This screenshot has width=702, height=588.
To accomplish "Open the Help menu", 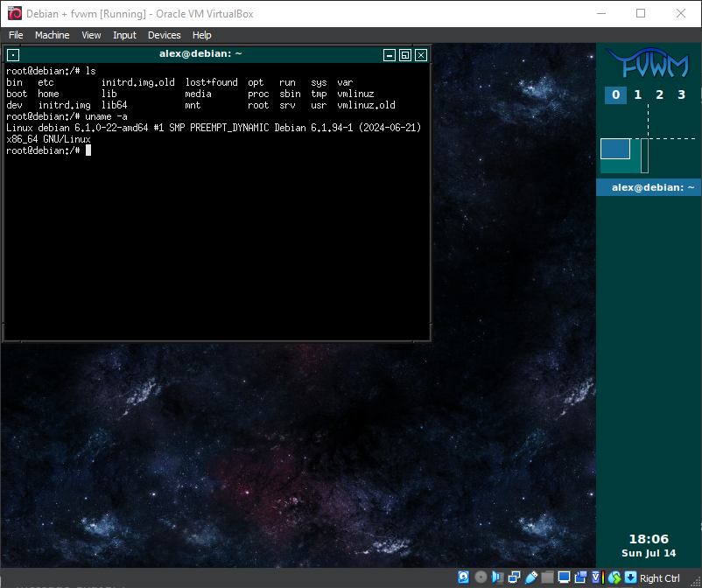I will tap(202, 35).
